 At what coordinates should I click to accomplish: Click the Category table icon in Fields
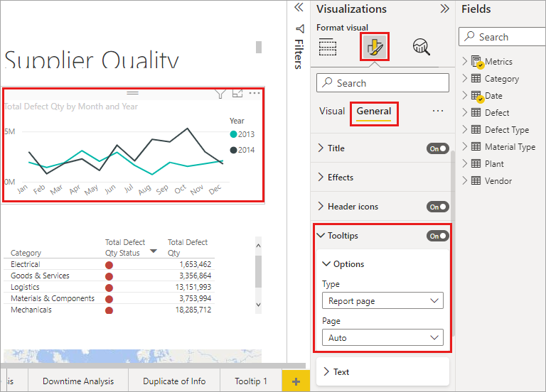[x=476, y=78]
